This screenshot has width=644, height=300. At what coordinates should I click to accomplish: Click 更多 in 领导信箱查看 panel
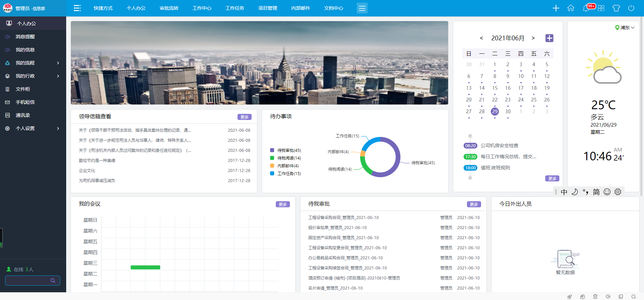pyautogui.click(x=244, y=117)
